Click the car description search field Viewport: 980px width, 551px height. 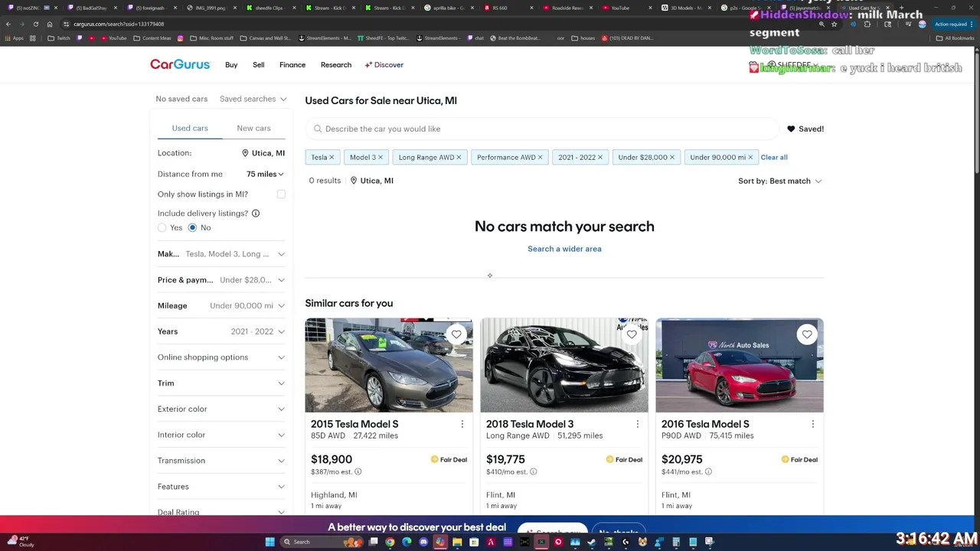(542, 129)
